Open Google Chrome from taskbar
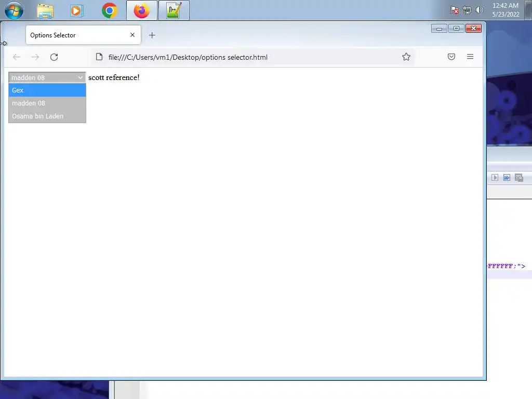532x399 pixels. point(109,11)
